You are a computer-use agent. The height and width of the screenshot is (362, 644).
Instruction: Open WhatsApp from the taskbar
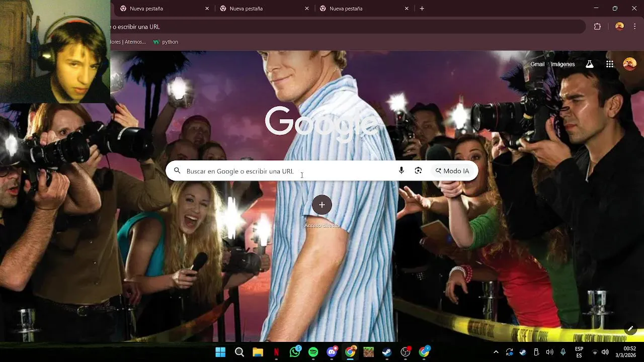pos(295,352)
